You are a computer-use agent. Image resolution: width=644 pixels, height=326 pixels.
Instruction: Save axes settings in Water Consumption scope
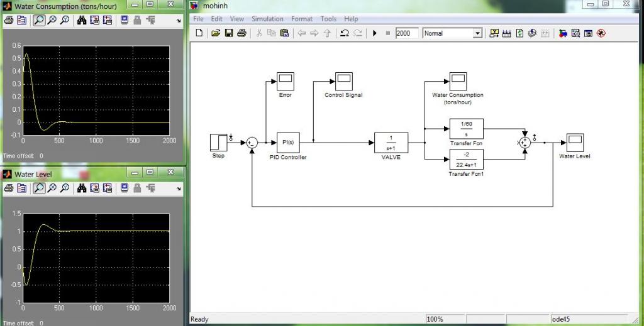point(94,20)
